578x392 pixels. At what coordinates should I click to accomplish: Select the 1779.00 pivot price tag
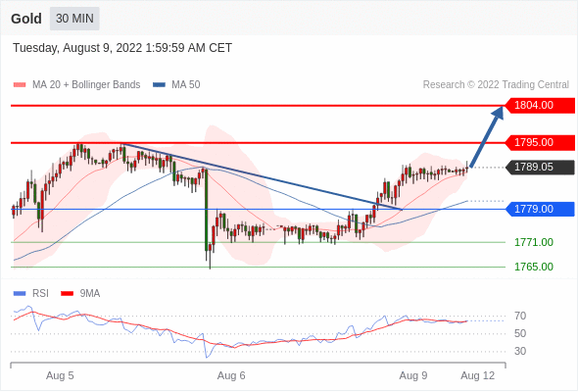click(x=540, y=209)
